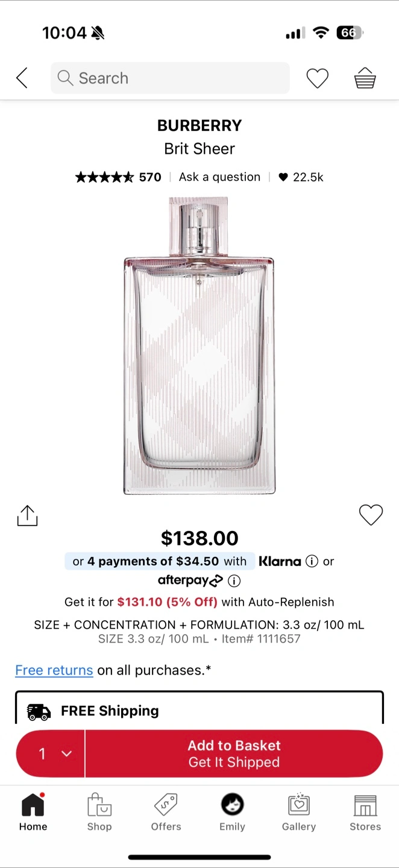This screenshot has height=868, width=399.
Task: Tap the Brit Sheer bottle image
Action: tap(199, 346)
